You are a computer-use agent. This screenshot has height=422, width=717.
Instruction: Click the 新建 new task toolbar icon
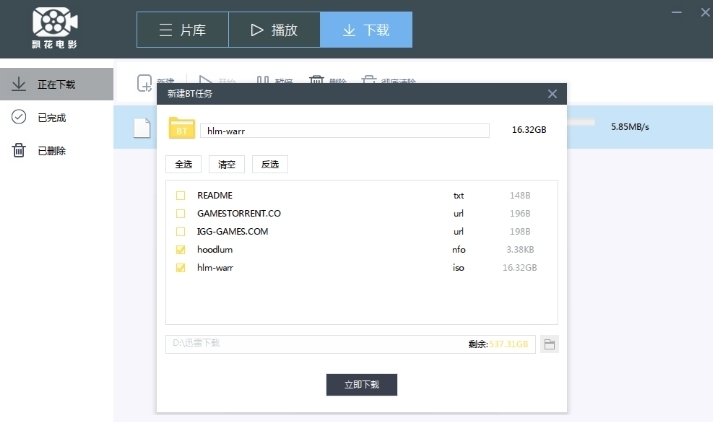coord(145,81)
